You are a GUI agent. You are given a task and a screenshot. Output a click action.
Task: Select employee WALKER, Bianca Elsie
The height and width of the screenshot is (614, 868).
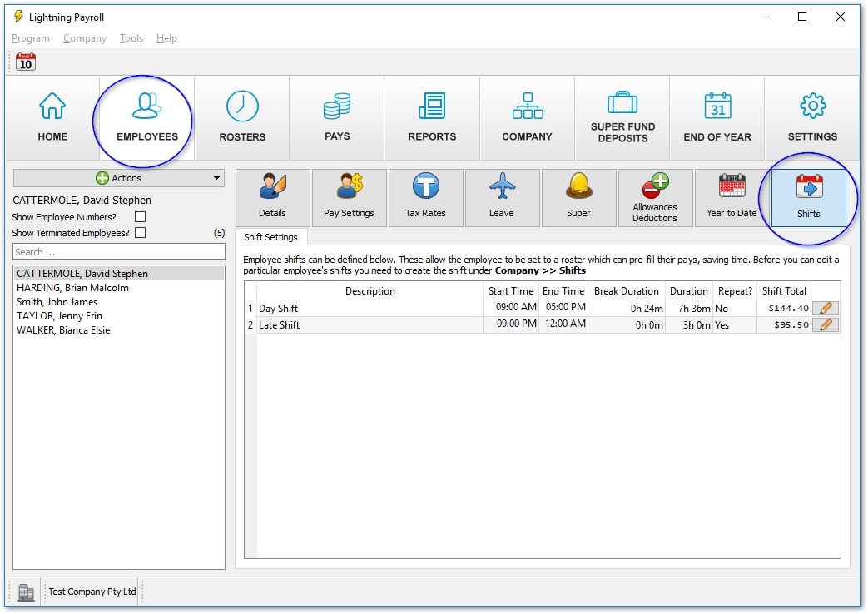tap(119, 330)
